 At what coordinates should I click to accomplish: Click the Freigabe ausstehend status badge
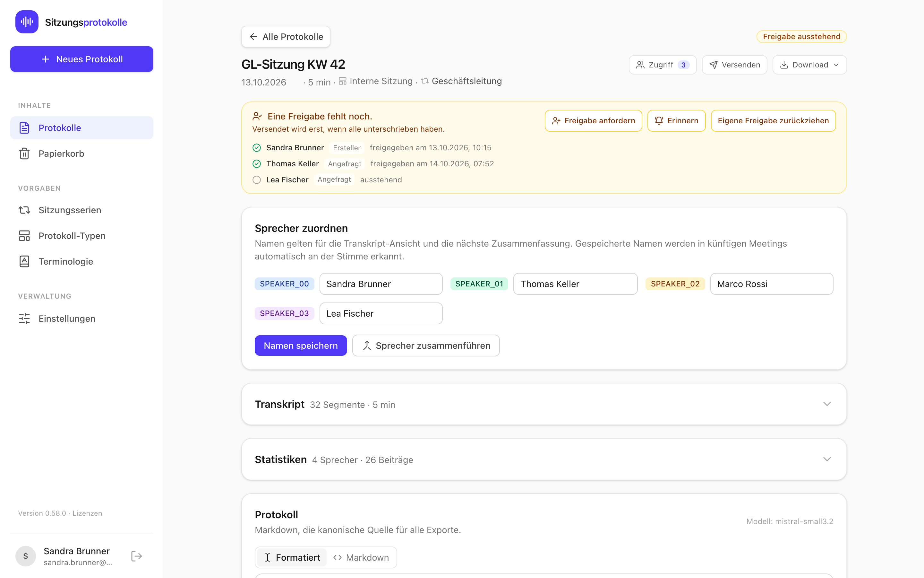pyautogui.click(x=801, y=37)
